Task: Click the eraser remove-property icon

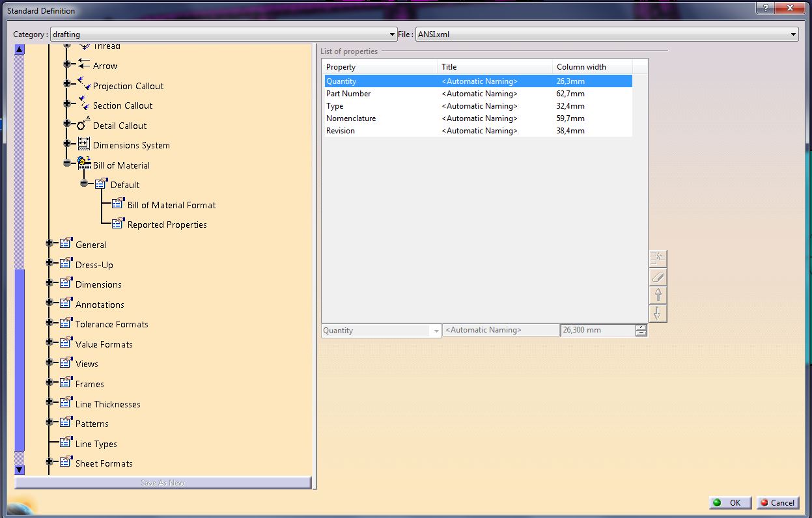Action: click(658, 277)
